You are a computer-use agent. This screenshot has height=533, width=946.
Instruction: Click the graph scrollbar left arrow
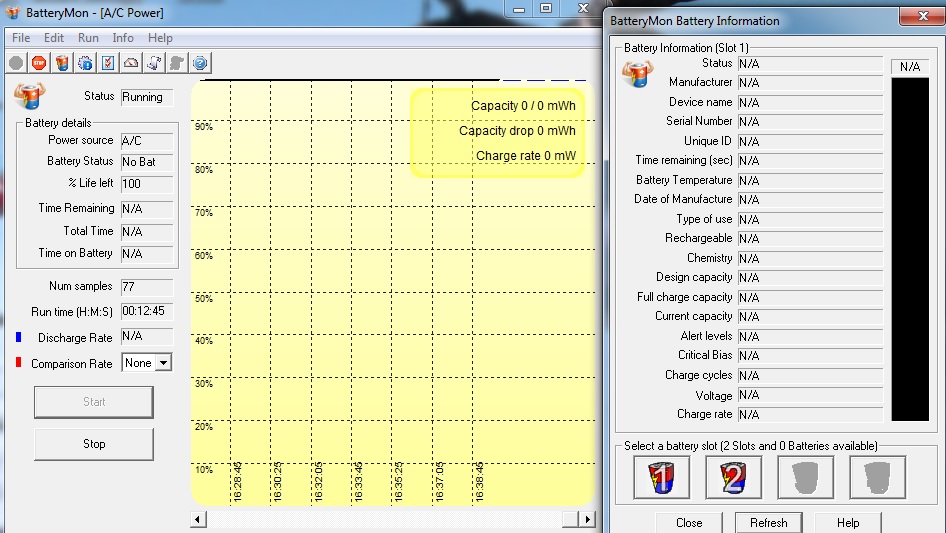(x=198, y=519)
